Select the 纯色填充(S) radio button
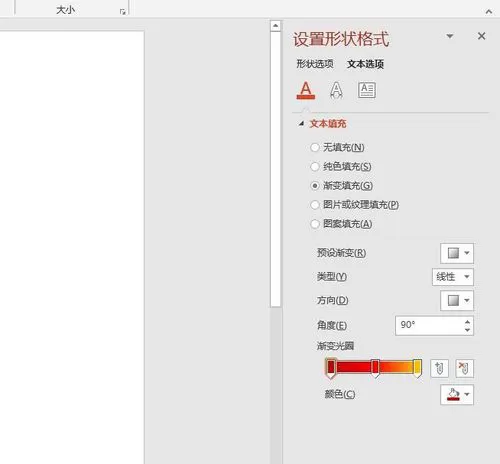 coord(315,166)
